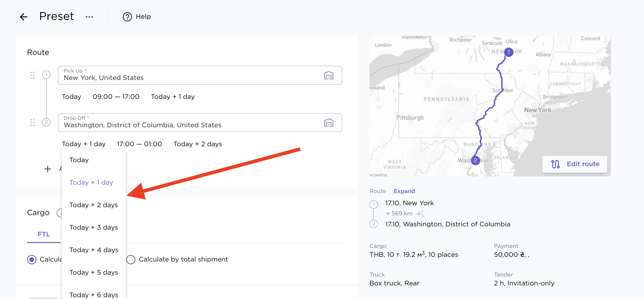The height and width of the screenshot is (299, 644).
Task: Edit the Drop Off Washington address field
Action: [200, 123]
